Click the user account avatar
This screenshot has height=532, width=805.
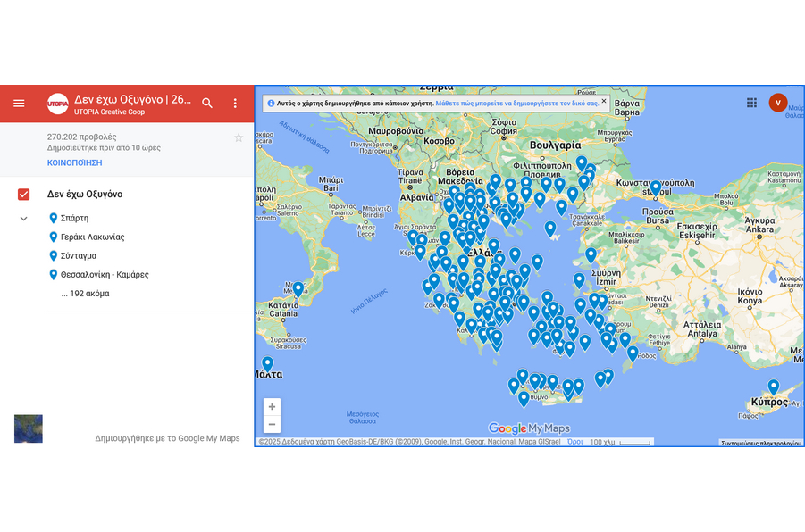click(x=777, y=103)
